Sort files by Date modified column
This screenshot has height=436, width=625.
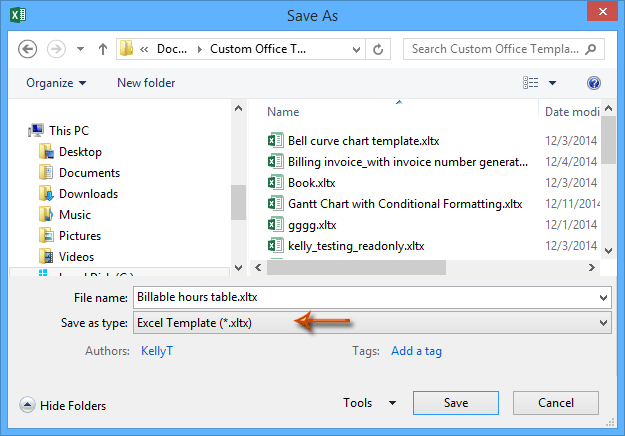coord(572,112)
